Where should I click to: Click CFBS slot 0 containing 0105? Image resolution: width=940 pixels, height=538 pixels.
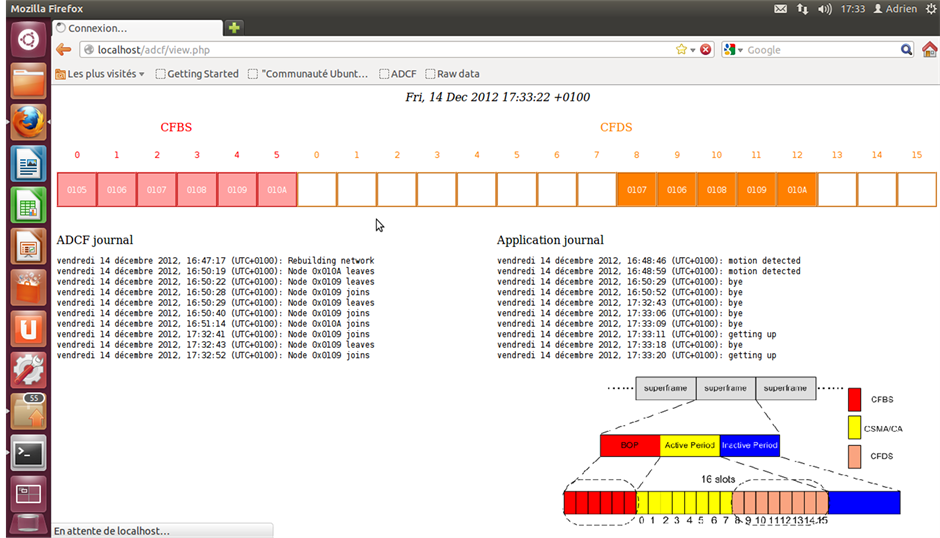point(77,190)
